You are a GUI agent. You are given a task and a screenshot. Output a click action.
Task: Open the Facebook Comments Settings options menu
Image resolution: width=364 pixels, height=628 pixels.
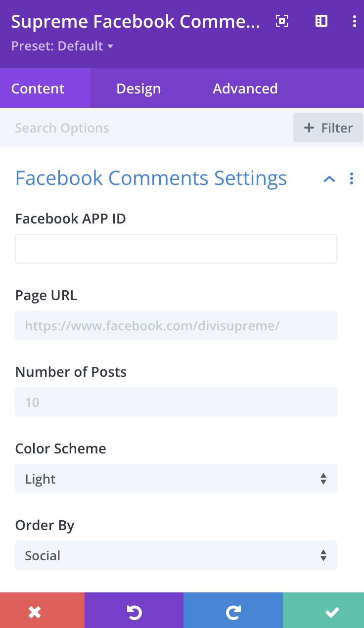tap(352, 179)
